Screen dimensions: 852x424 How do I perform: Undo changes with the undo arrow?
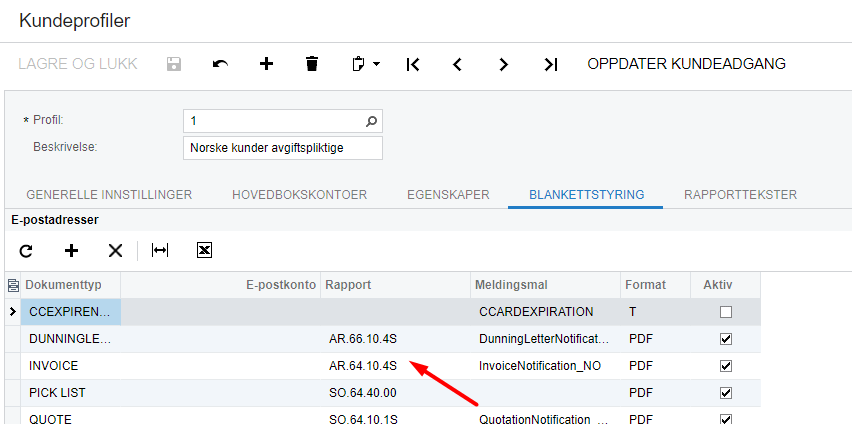(x=220, y=64)
